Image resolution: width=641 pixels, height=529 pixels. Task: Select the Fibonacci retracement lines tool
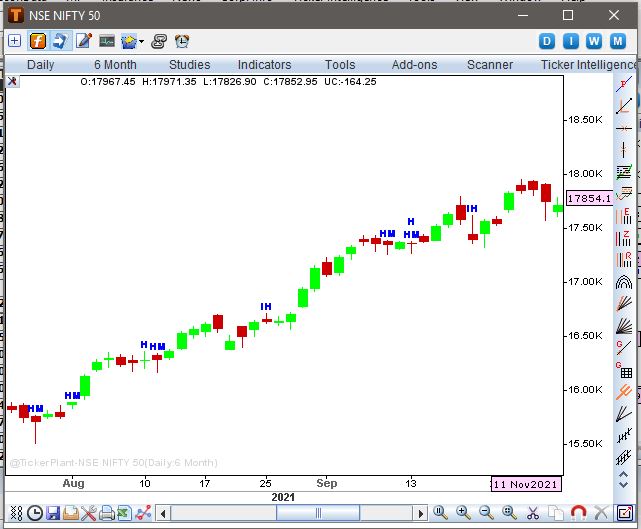coord(624,172)
